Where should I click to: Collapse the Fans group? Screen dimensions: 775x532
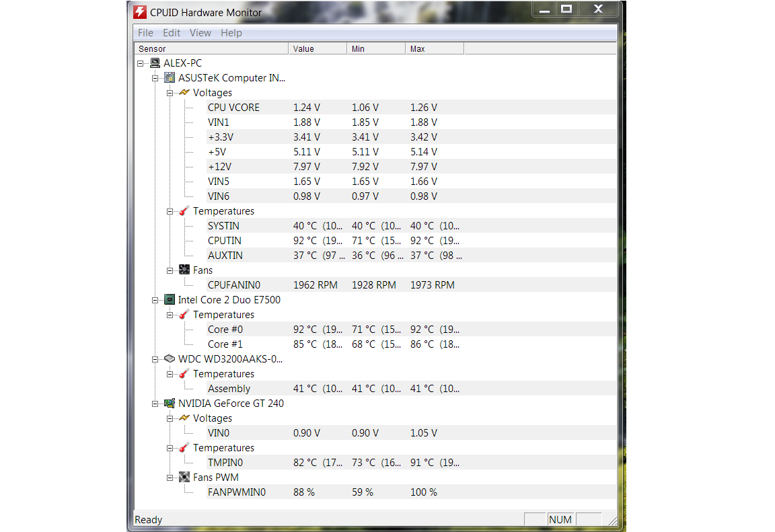(x=170, y=270)
